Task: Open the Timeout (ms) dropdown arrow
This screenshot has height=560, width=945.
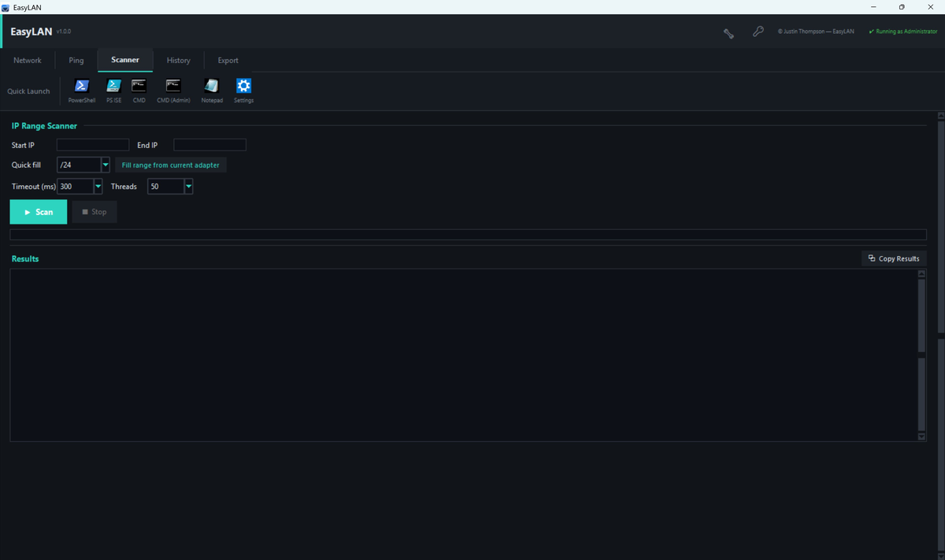Action: 98,187
